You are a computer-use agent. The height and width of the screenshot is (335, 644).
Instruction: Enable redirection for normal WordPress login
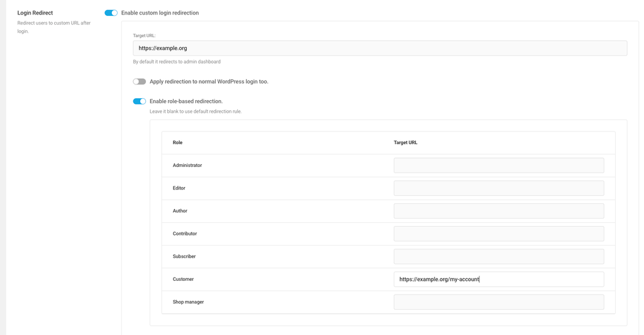[x=139, y=81]
